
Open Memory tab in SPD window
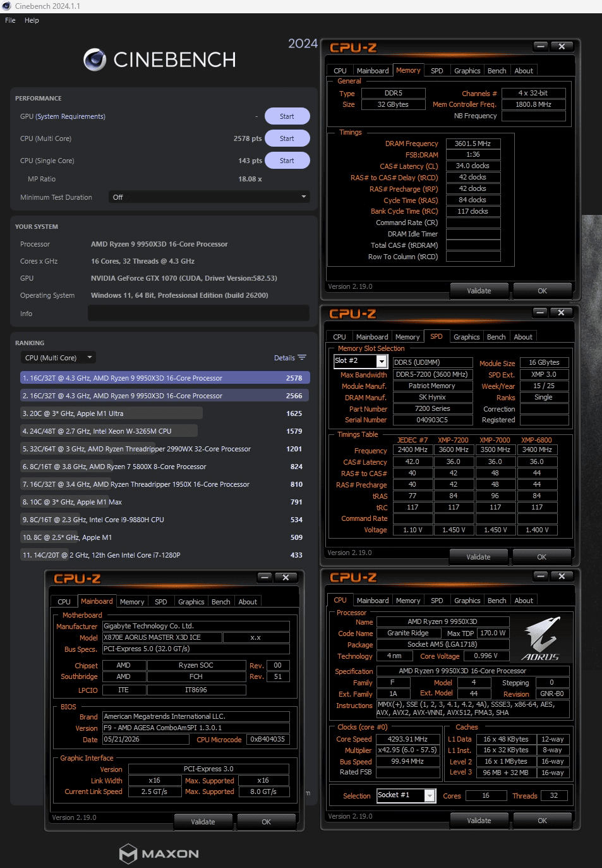pos(407,337)
